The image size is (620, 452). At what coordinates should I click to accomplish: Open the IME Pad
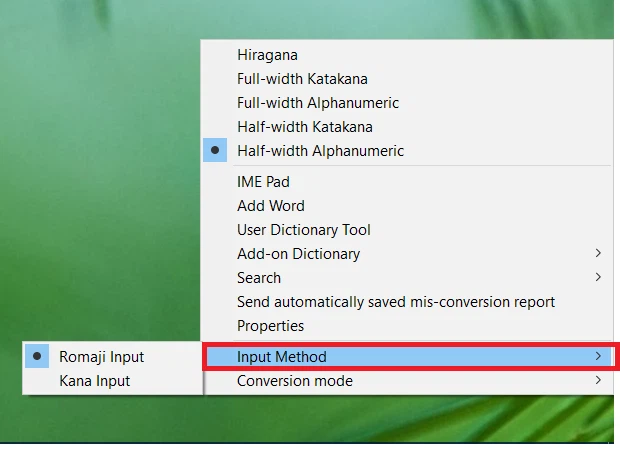(263, 182)
